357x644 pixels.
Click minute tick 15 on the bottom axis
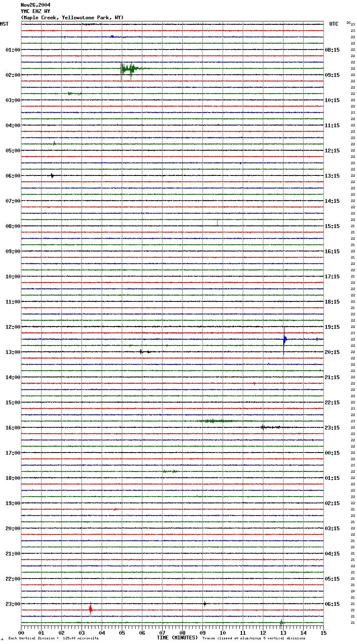pyautogui.click(x=323, y=633)
